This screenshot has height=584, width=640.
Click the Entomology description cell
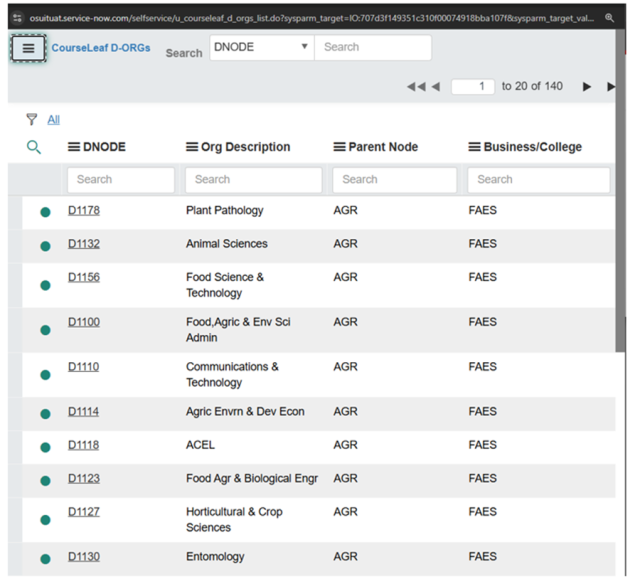215,557
